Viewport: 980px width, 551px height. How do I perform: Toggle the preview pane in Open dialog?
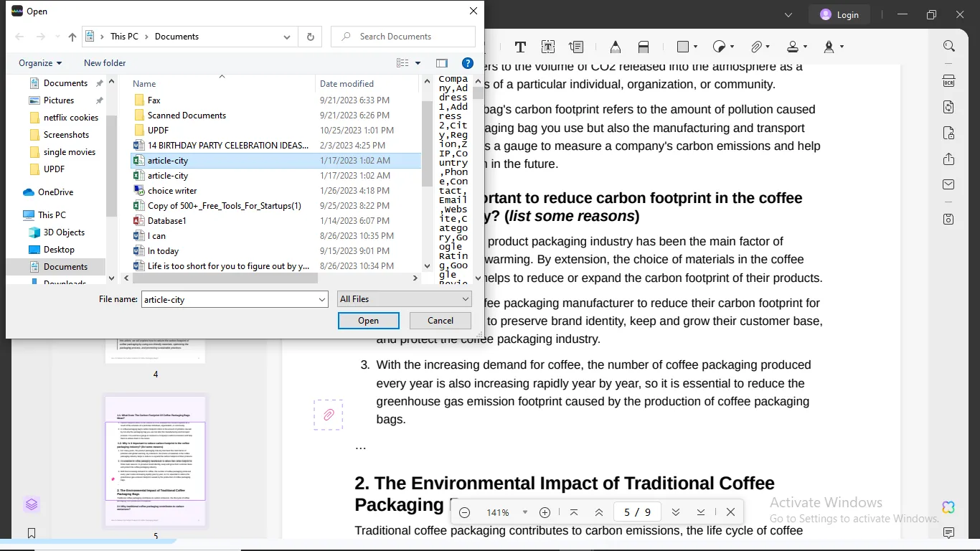442,63
